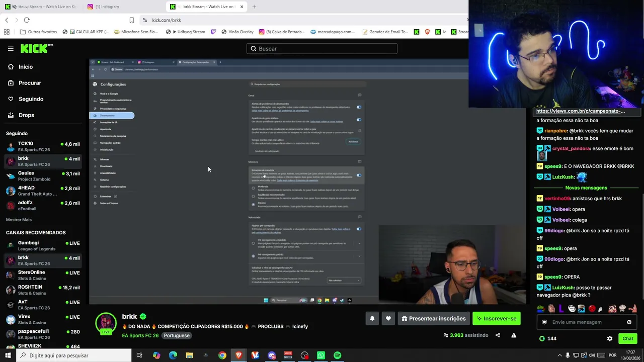Viewport: 644px width, 362px height.
Task: Select the Equilibrada memory option in stream
Action: point(254,196)
